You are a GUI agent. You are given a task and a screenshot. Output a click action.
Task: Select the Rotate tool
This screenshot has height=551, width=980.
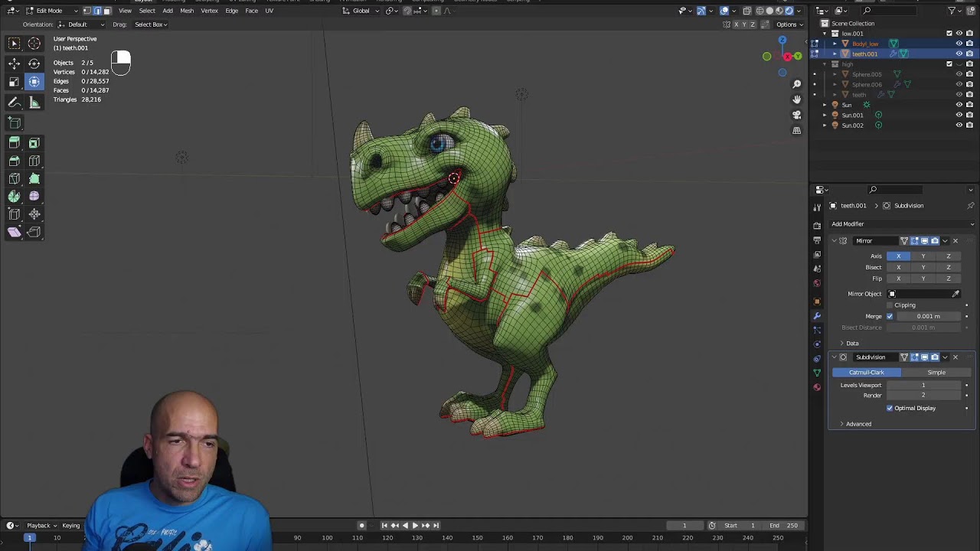[34, 64]
